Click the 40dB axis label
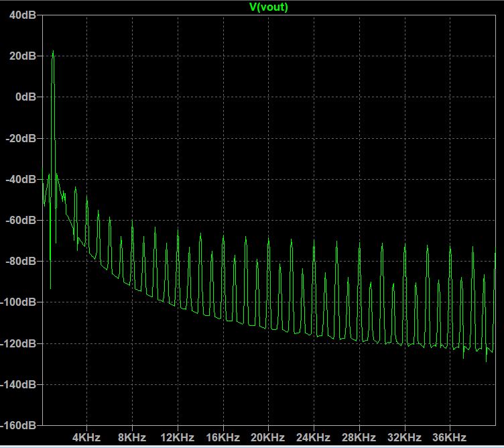The height and width of the screenshot is (448, 504). tap(23, 15)
